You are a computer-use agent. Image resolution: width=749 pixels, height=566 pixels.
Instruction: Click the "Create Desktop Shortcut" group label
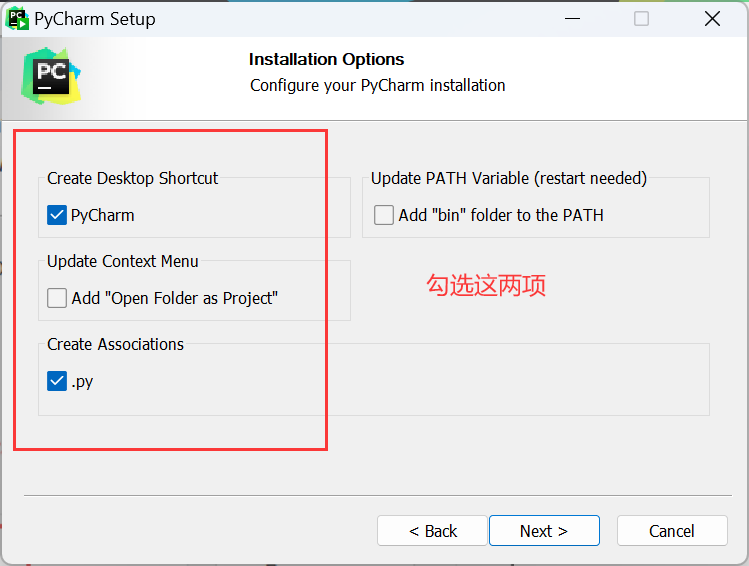[132, 178]
